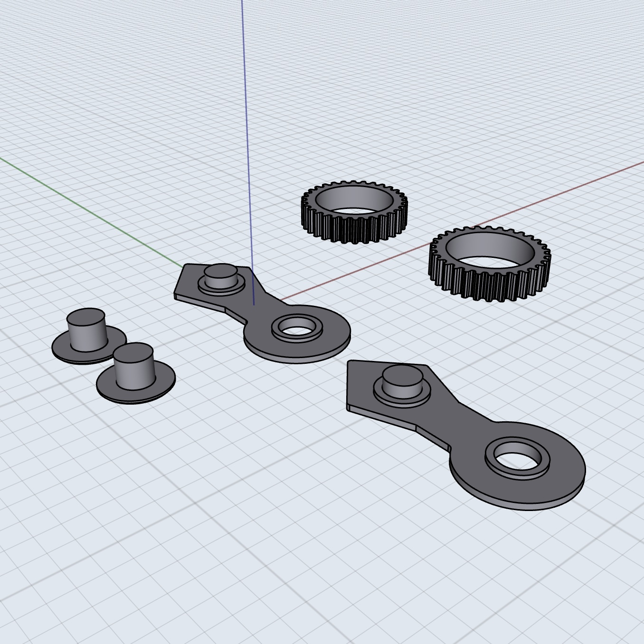This screenshot has width=644, height=644.
Task: Click the pin stud on the blue-axis link plate
Action: click(221, 276)
